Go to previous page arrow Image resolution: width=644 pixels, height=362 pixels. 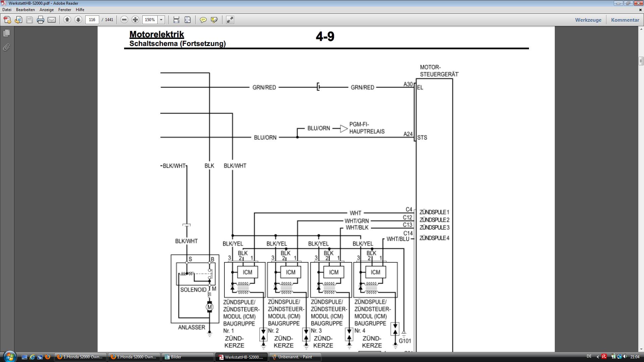(x=67, y=20)
